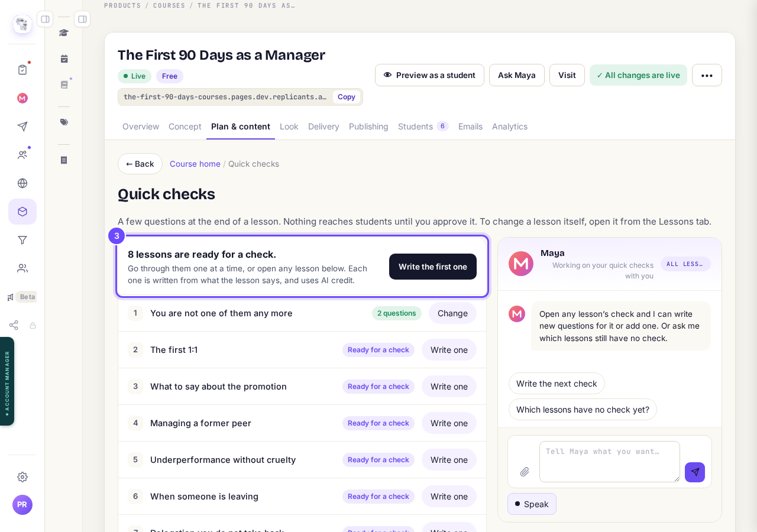
Task: Click the Visit button
Action: tap(567, 75)
